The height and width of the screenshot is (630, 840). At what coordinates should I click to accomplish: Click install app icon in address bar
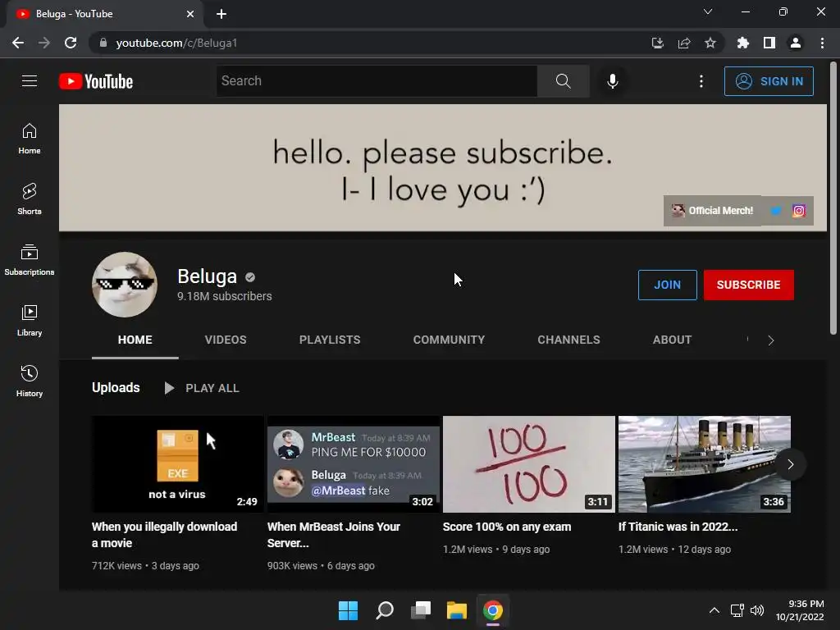click(658, 43)
